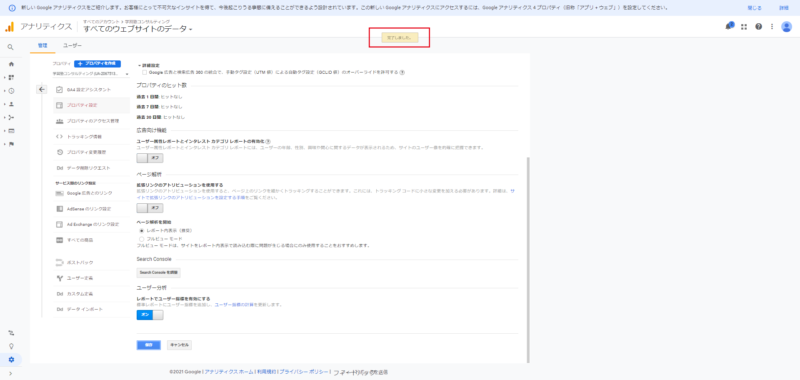800x380 pixels.
Task: Click the Search Console を調整 button
Action: click(x=159, y=273)
